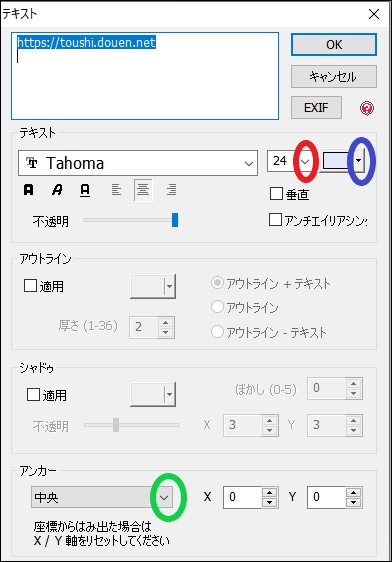Align text to the right
The height and width of the screenshot is (562, 392).
(171, 190)
